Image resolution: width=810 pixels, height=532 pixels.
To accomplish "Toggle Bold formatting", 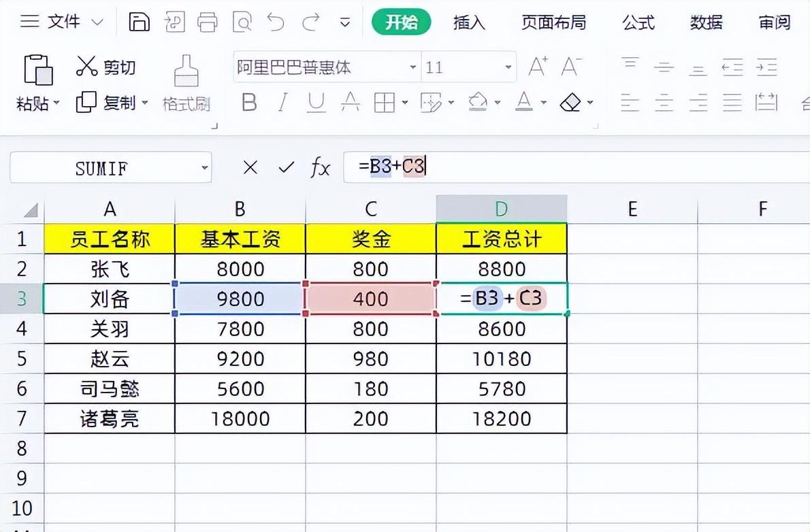I will click(249, 102).
